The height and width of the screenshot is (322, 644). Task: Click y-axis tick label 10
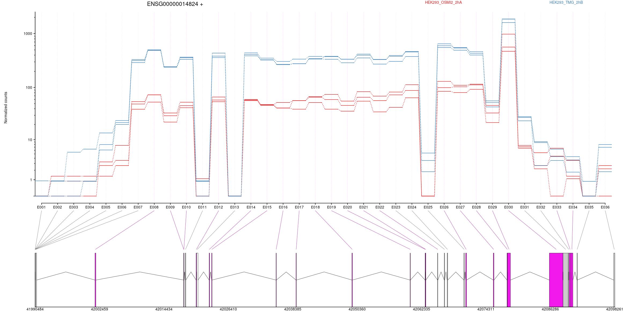click(30, 140)
